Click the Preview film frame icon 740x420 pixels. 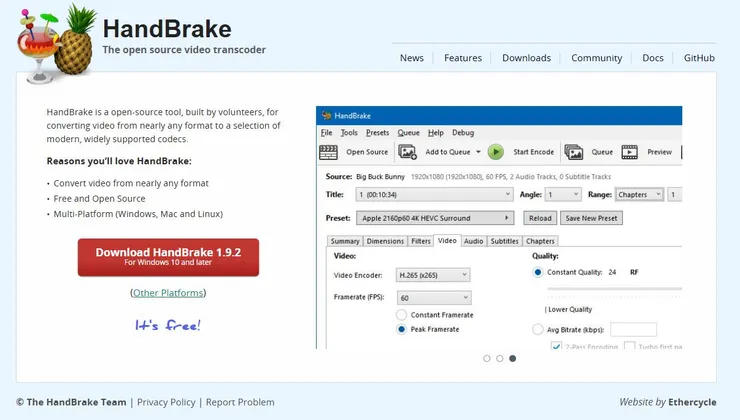630,152
